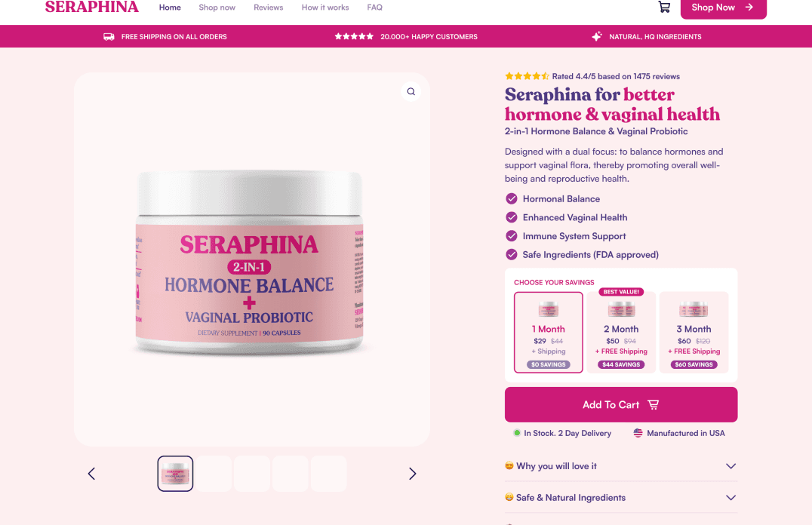Click the Shop Now header button
This screenshot has width=812, height=525.
tap(723, 8)
